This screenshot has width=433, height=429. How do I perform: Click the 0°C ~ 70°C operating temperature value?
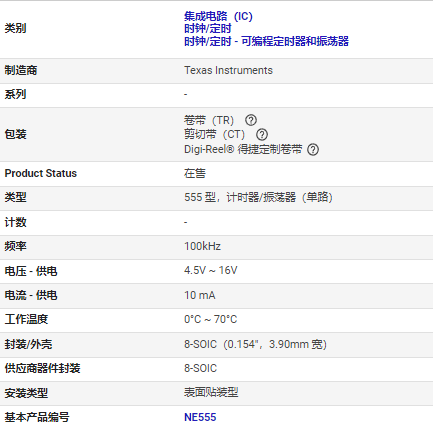point(211,319)
